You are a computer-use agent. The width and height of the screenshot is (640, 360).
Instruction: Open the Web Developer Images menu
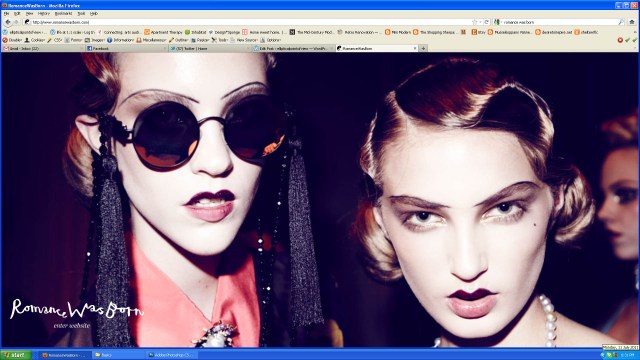(95, 40)
